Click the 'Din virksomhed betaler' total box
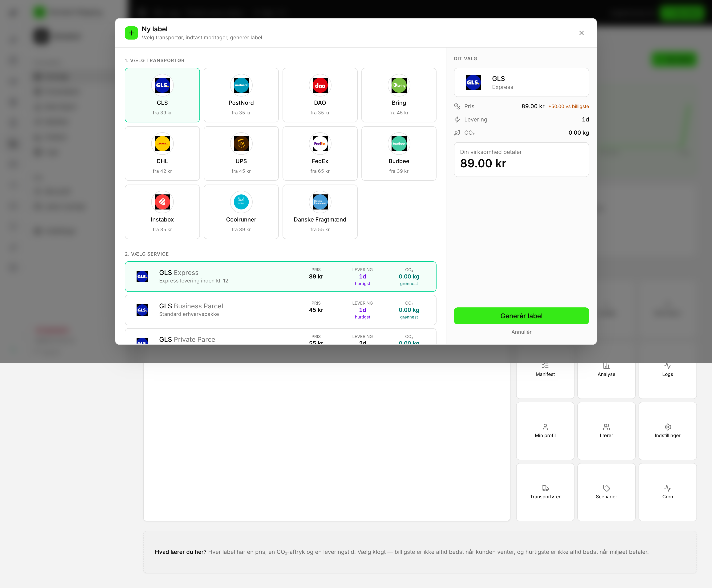The height and width of the screenshot is (588, 712). 521,160
